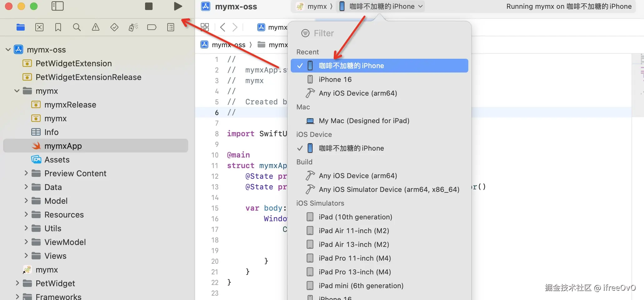The height and width of the screenshot is (300, 644).
Task: Stop the running app with the Stop button
Action: point(149,6)
